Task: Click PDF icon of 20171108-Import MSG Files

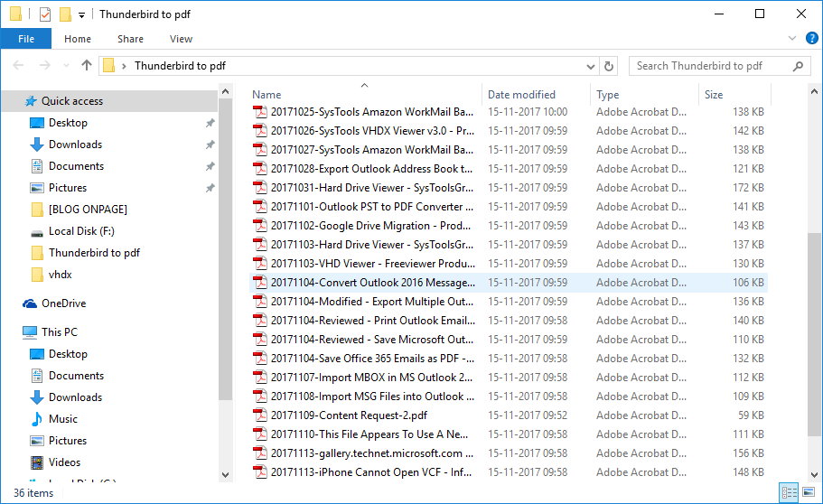Action: pyautogui.click(x=260, y=396)
